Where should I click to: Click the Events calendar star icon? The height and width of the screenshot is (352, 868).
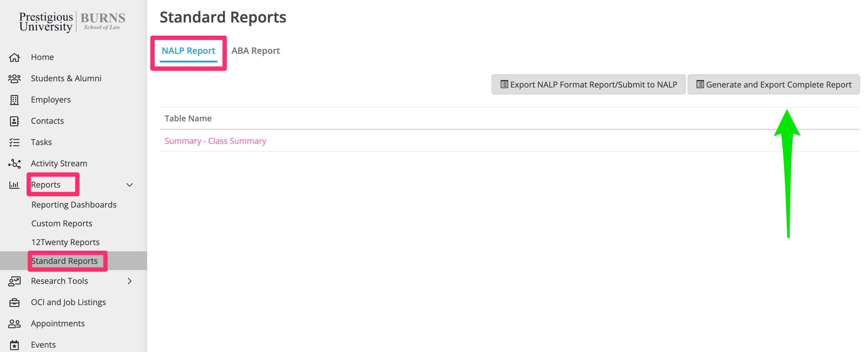pos(14,345)
